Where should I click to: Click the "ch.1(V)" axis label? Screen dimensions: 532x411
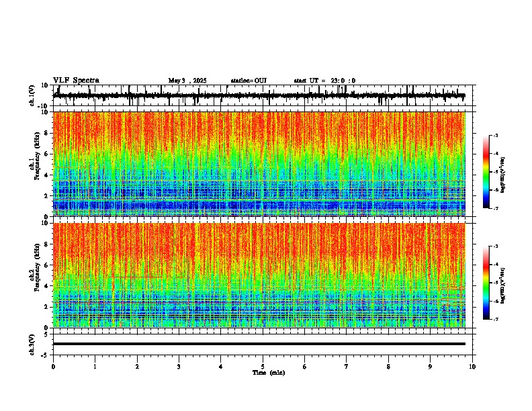coord(32,95)
